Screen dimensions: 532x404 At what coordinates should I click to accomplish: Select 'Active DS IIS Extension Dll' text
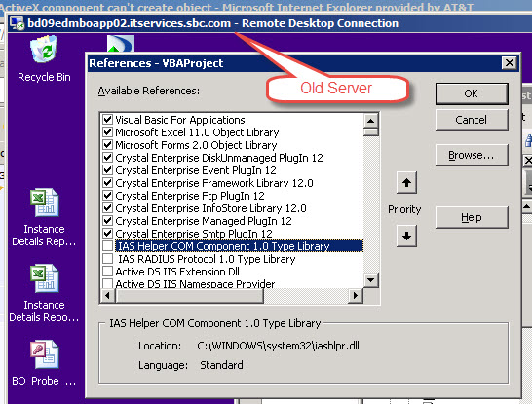point(177,272)
